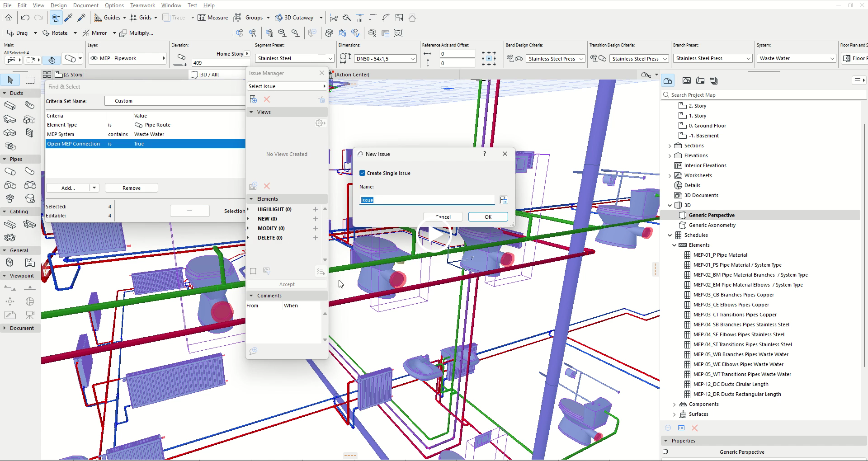The image size is (868, 461).
Task: Select the Arrow selection tool
Action: (x=10, y=80)
